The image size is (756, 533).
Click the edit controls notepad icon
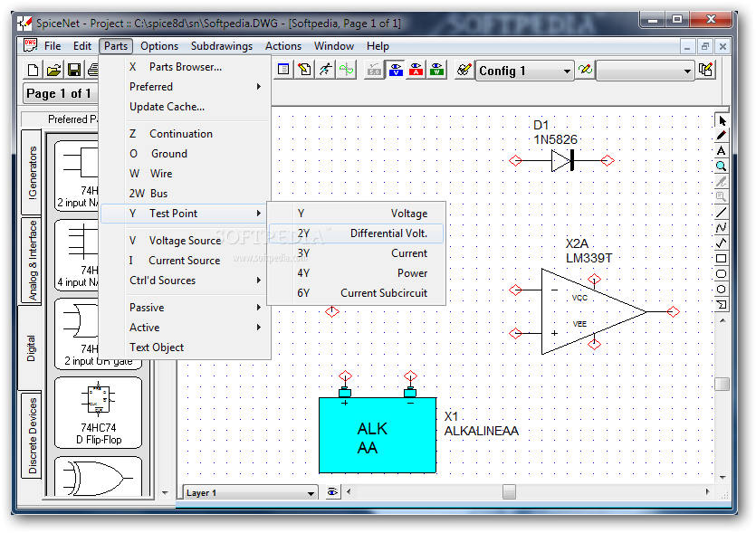(304, 70)
